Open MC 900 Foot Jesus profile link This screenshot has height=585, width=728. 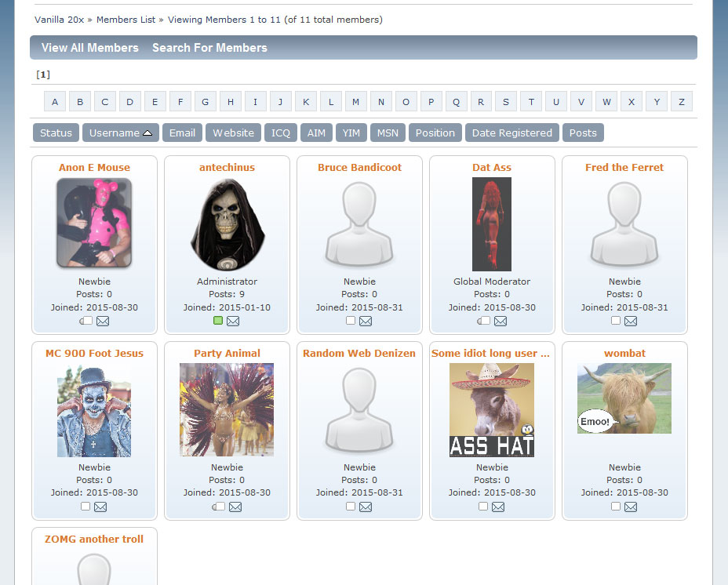point(94,354)
